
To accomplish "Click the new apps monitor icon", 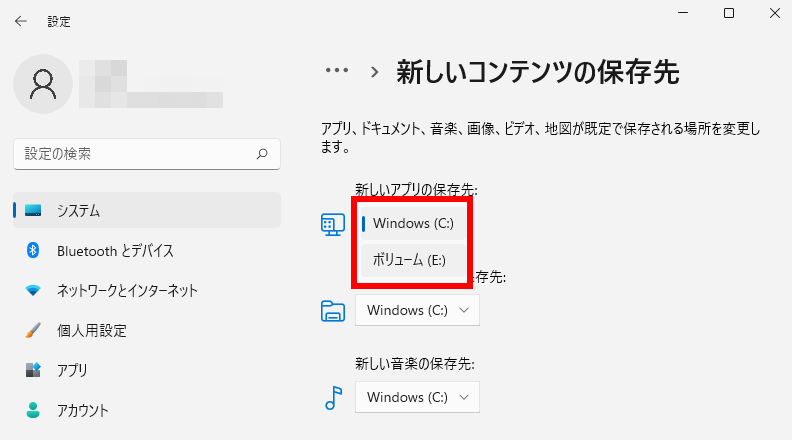I will pyautogui.click(x=333, y=224).
